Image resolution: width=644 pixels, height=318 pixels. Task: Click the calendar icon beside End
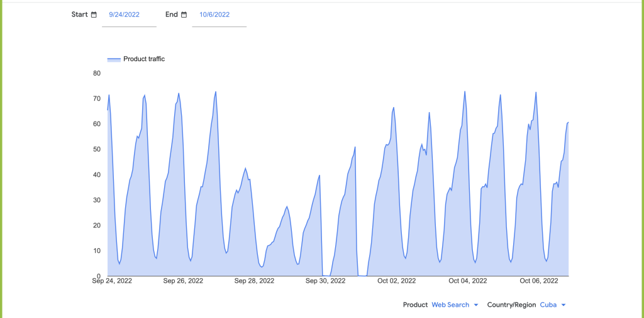pos(184,14)
